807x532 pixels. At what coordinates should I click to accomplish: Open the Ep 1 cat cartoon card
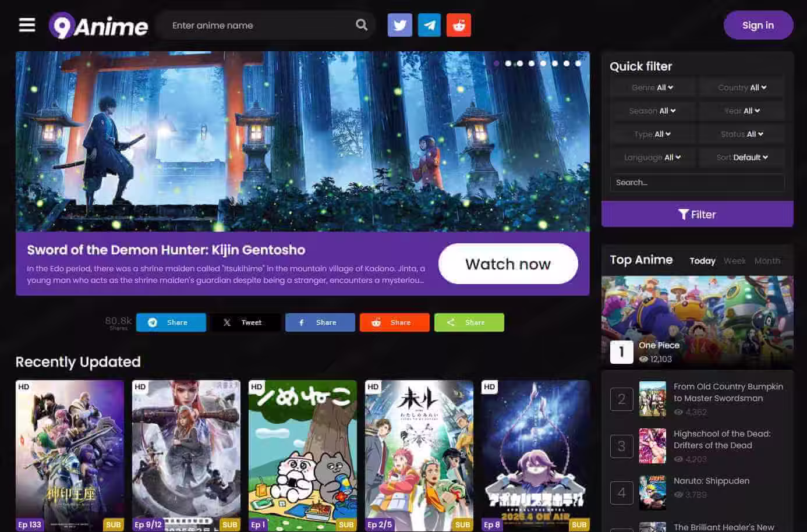tap(303, 456)
